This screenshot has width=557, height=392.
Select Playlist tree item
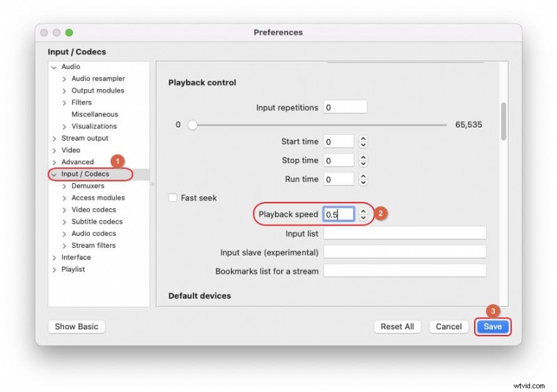click(73, 269)
